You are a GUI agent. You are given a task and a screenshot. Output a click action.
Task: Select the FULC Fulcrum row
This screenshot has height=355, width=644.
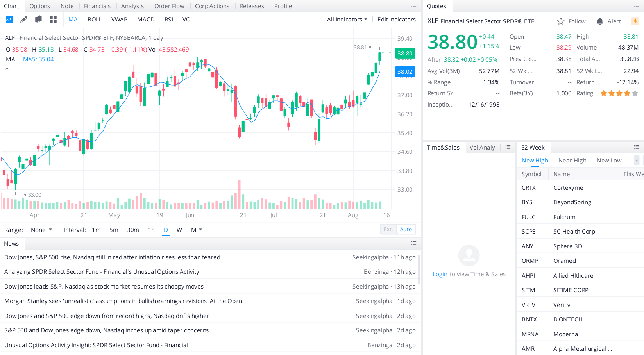pyautogui.click(x=580, y=217)
